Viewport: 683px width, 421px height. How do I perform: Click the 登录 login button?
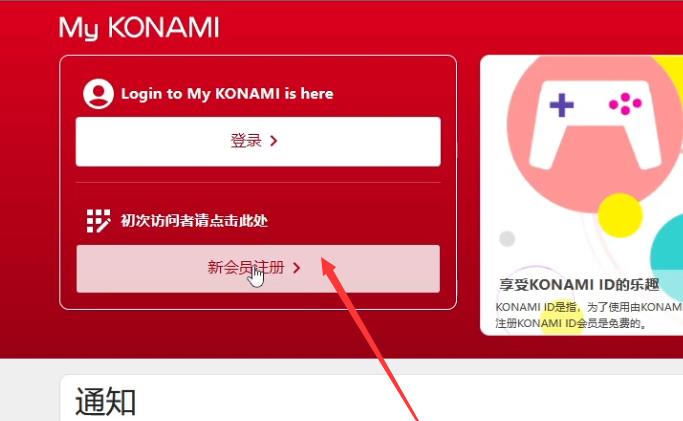click(x=258, y=141)
